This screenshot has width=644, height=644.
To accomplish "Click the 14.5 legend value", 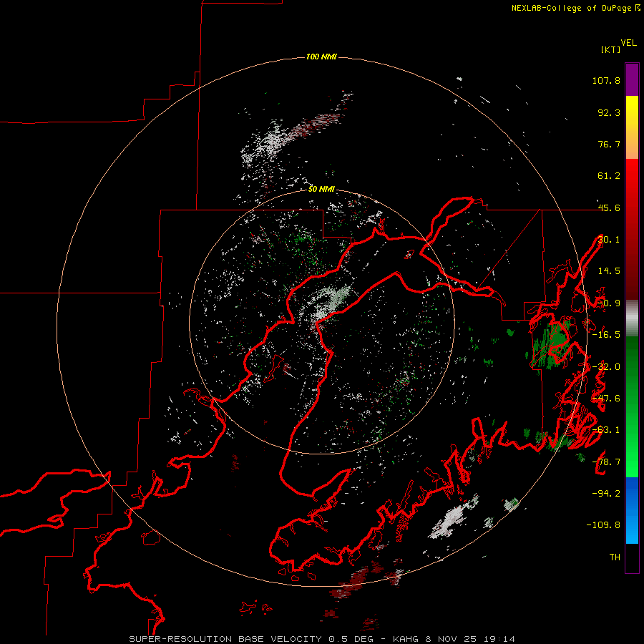I will pyautogui.click(x=609, y=271).
